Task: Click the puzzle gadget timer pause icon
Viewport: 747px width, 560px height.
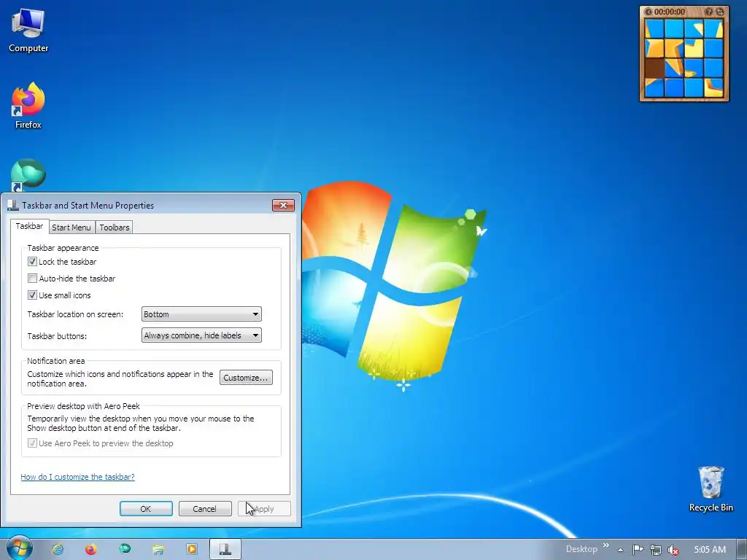Action: [649, 12]
